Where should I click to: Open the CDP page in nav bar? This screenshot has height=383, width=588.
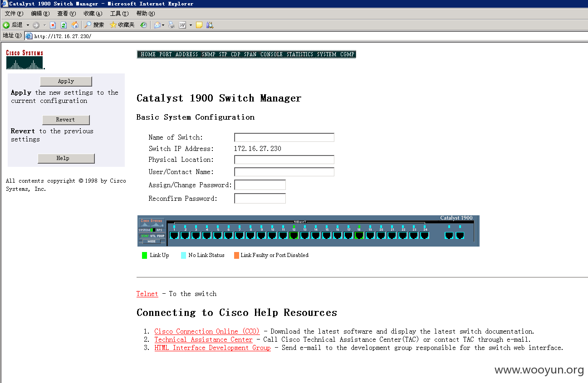pyautogui.click(x=235, y=54)
